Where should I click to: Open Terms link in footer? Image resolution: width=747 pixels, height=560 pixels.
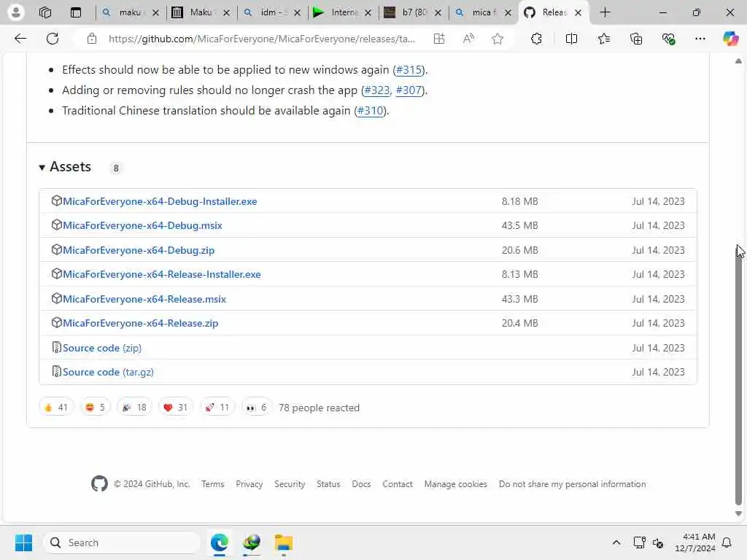coord(212,484)
